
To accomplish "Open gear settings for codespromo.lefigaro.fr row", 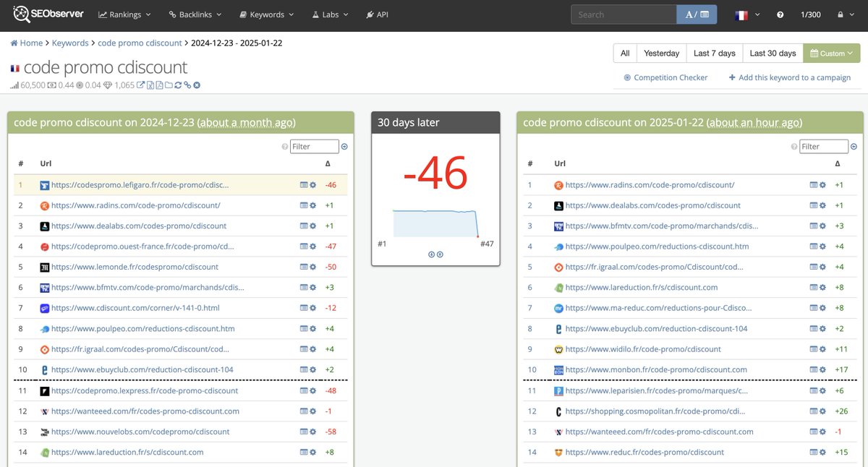I will 313,185.
